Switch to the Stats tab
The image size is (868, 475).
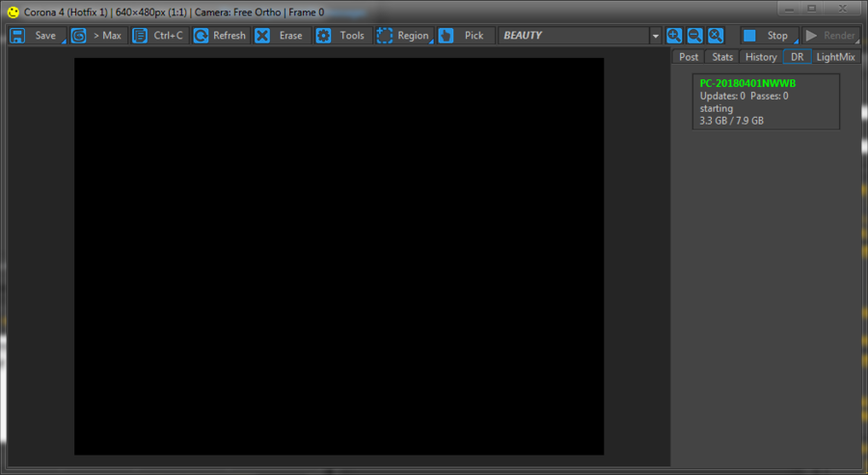[722, 57]
